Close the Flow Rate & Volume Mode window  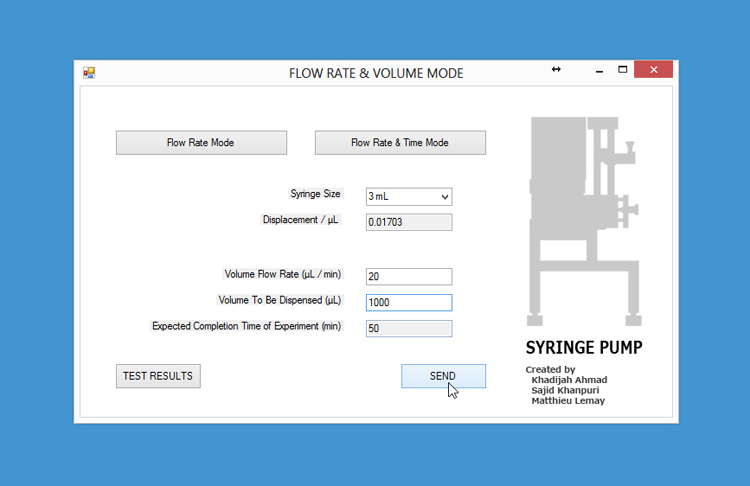coord(653,70)
